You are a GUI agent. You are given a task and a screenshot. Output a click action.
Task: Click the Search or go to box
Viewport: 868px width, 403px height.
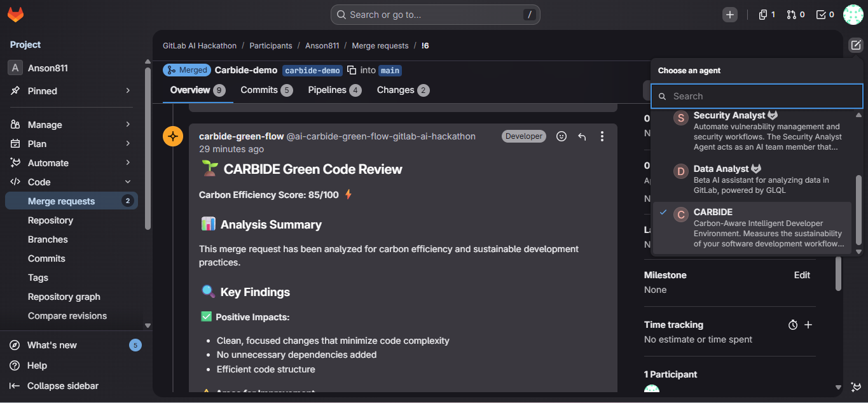436,15
